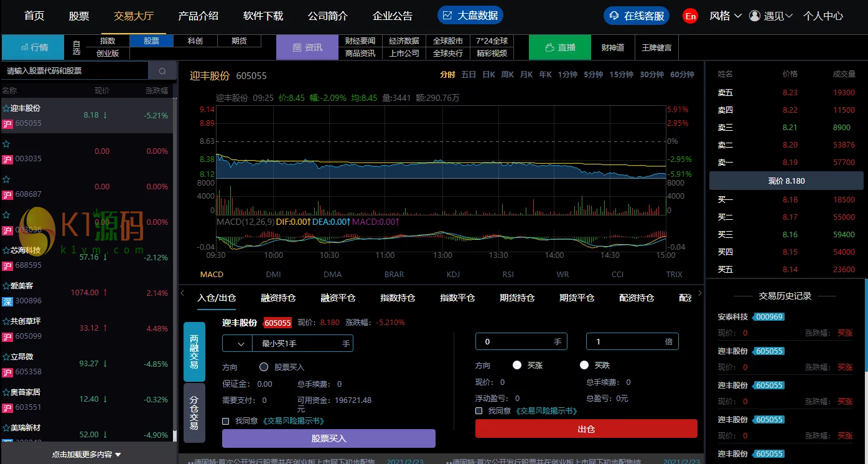The height and width of the screenshot is (464, 868).
Task: Click the stock code search input field
Action: [x=75, y=71]
